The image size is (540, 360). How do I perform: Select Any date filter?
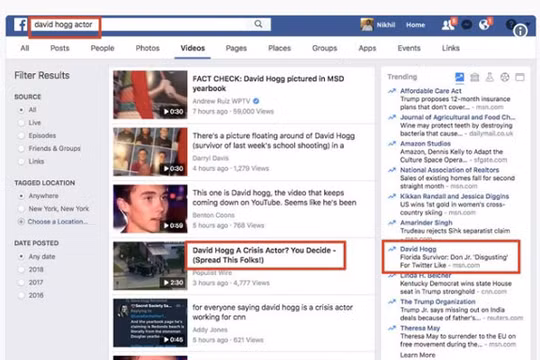tap(21, 257)
